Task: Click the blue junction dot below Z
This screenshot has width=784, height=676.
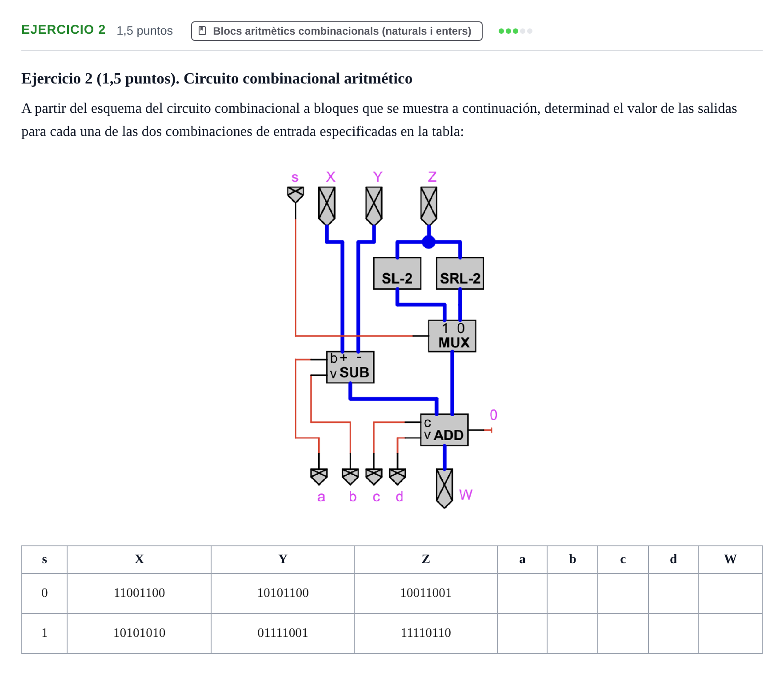Action: (x=429, y=242)
